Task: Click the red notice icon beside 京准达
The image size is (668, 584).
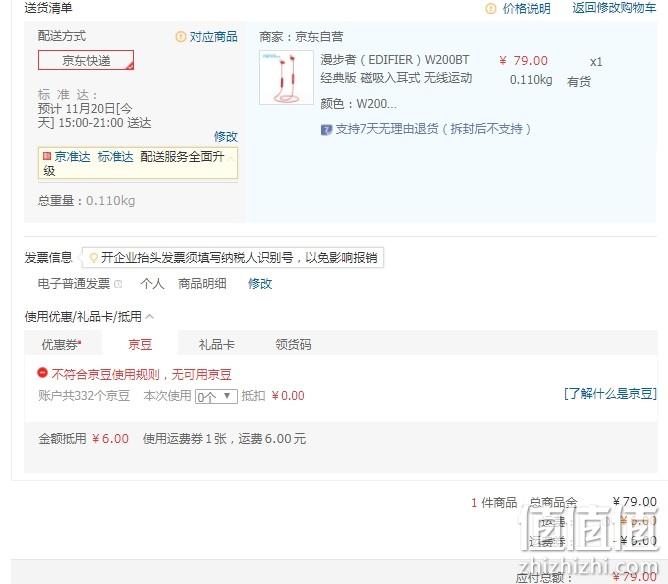Action: pos(47,156)
